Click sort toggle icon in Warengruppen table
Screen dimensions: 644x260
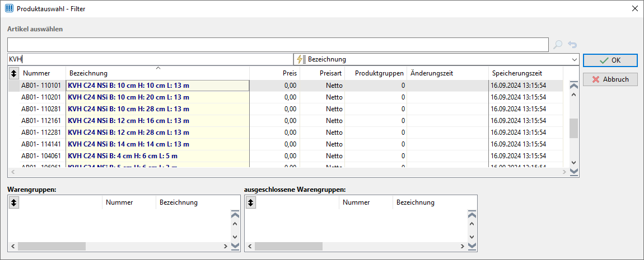click(x=14, y=202)
